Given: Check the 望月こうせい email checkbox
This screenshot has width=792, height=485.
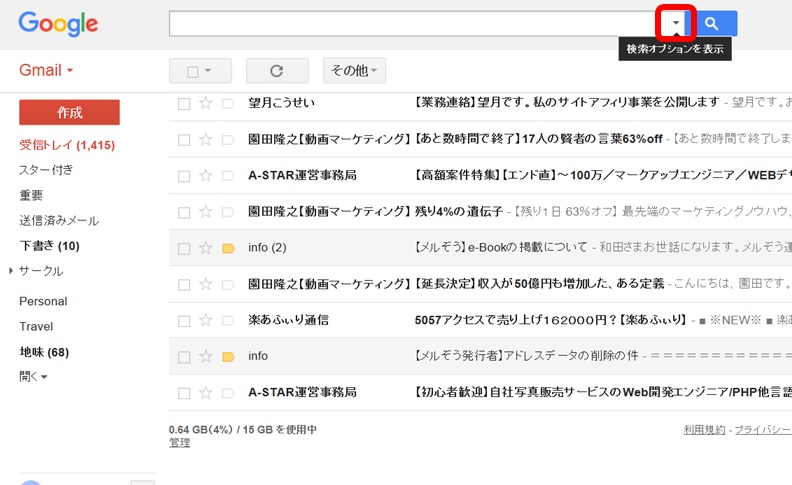Looking at the screenshot, I should click(x=184, y=104).
